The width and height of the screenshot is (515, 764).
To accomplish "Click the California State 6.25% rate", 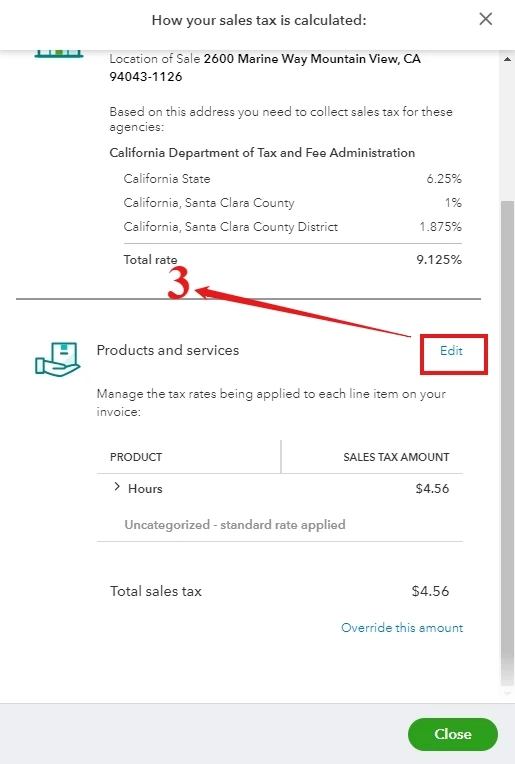I will tap(444, 179).
